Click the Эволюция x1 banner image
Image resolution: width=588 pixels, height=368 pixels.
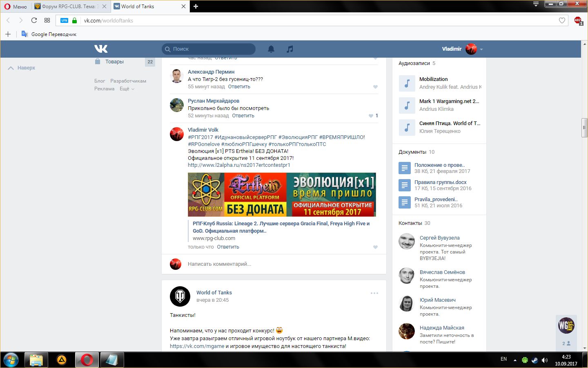point(282,195)
